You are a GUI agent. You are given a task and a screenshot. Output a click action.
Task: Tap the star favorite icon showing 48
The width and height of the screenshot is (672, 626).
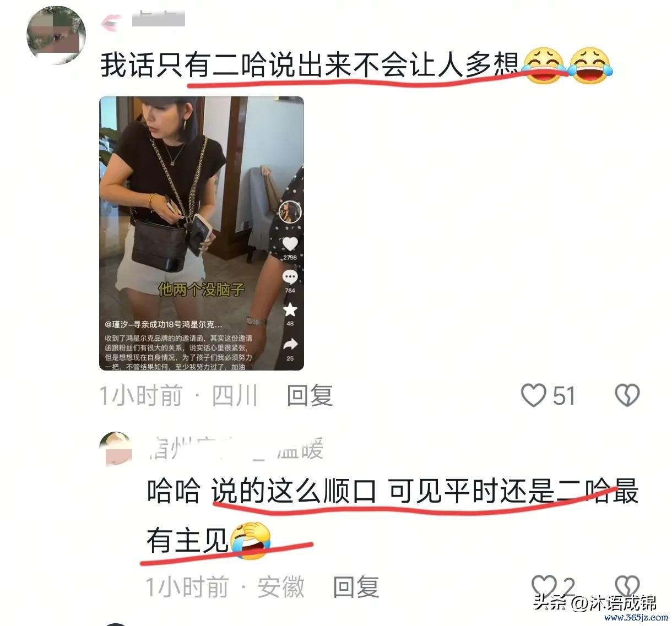coord(290,310)
